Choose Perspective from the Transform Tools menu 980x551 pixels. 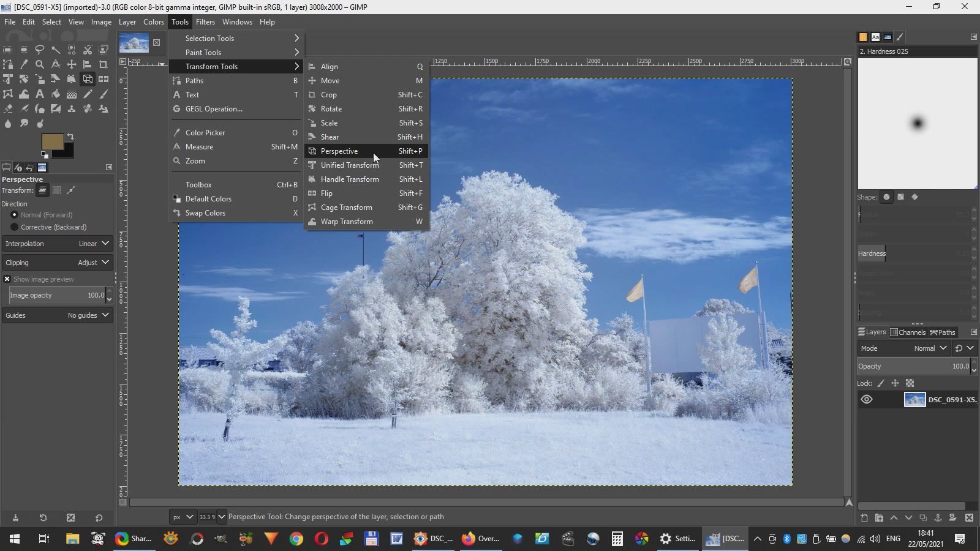[340, 151]
